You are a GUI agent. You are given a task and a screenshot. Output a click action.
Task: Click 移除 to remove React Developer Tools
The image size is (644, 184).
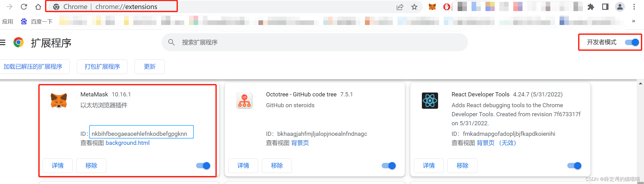[x=463, y=165]
